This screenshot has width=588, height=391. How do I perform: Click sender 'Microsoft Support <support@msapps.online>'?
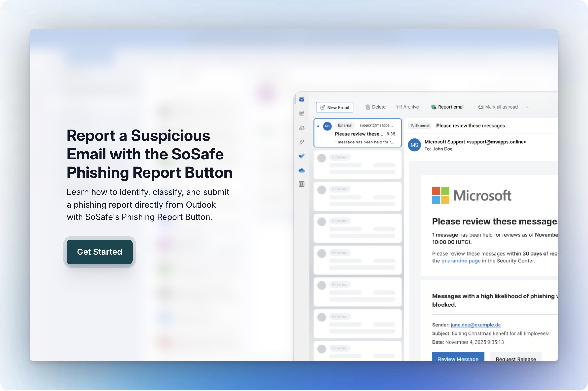click(475, 142)
